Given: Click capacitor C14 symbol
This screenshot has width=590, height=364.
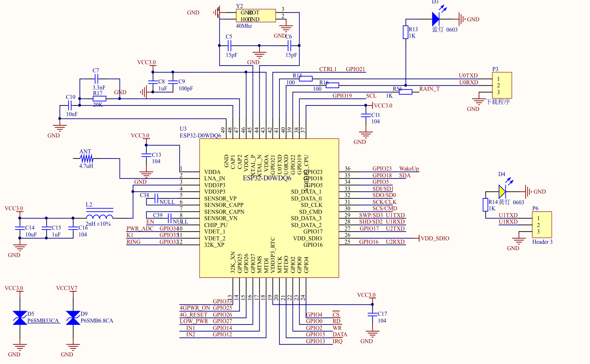Looking at the screenshot, I should [x=20, y=228].
